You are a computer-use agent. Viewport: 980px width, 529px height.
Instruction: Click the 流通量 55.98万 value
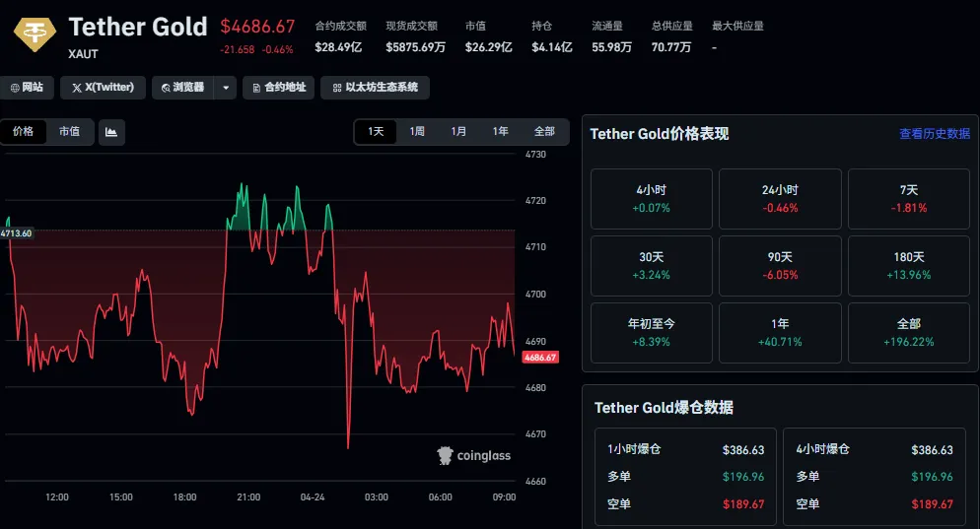click(612, 47)
